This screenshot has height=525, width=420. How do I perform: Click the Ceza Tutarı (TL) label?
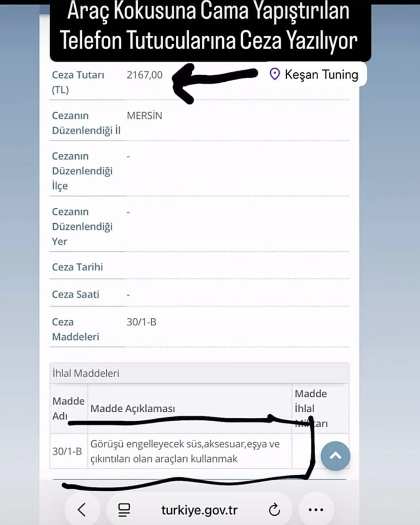point(78,82)
